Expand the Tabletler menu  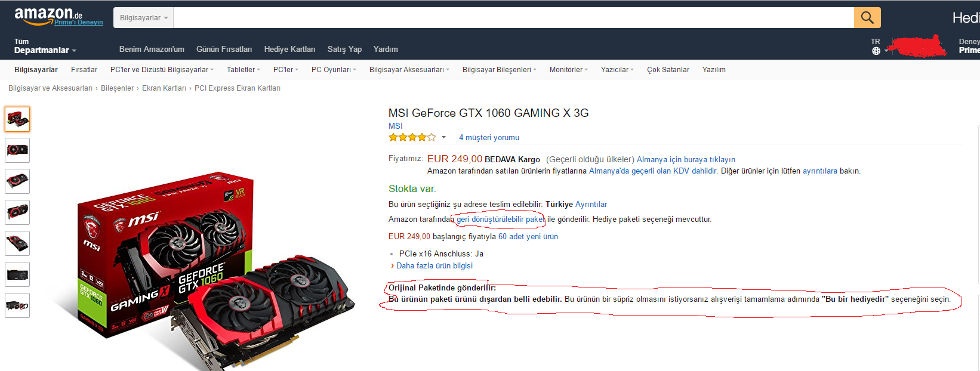pyautogui.click(x=244, y=70)
